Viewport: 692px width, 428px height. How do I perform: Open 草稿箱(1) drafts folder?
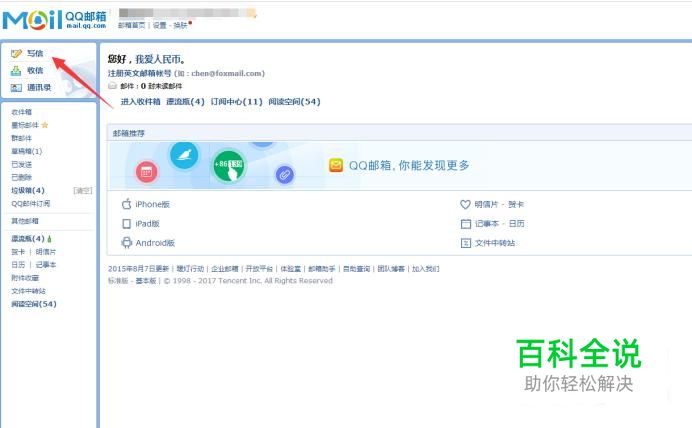(26, 151)
